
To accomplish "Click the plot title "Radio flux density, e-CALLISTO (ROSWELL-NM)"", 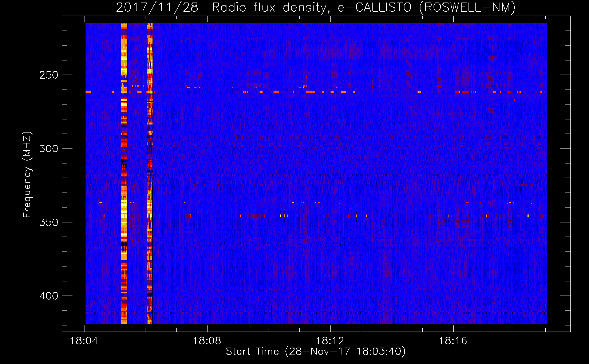I will (364, 7).
